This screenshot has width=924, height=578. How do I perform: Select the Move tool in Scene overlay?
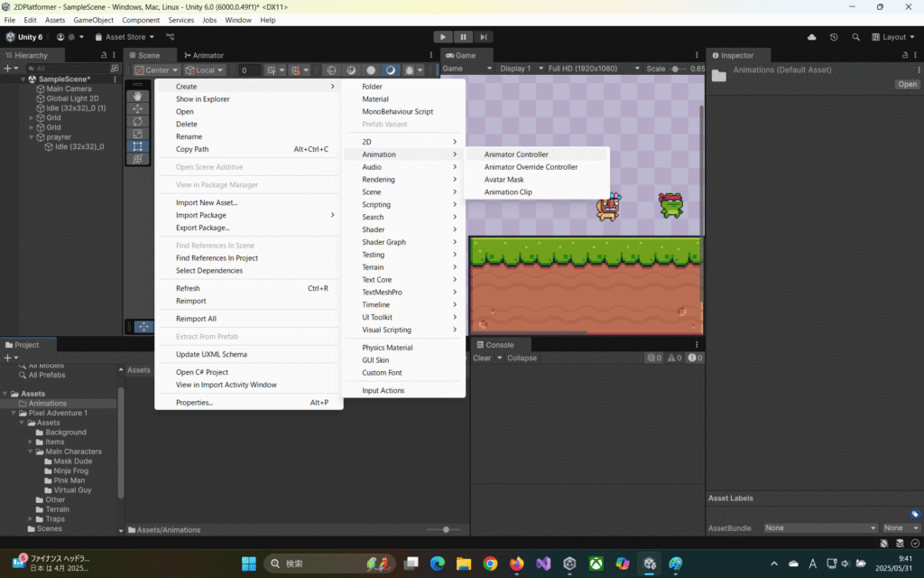(137, 108)
